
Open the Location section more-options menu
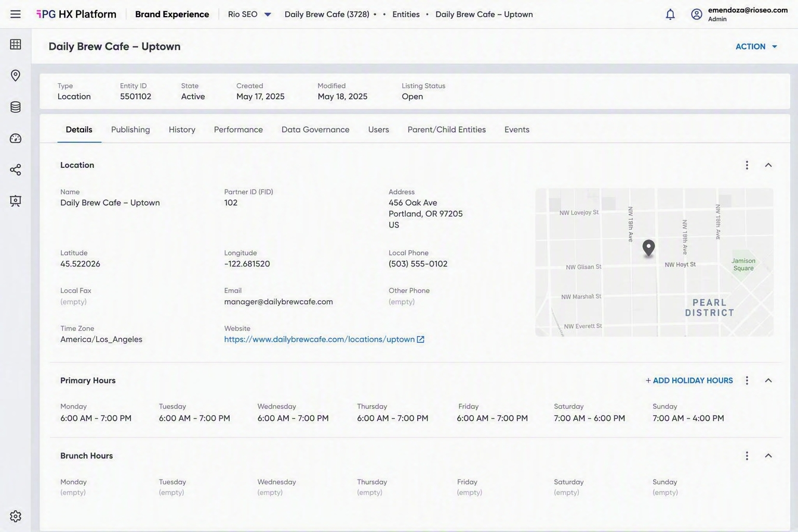747,165
